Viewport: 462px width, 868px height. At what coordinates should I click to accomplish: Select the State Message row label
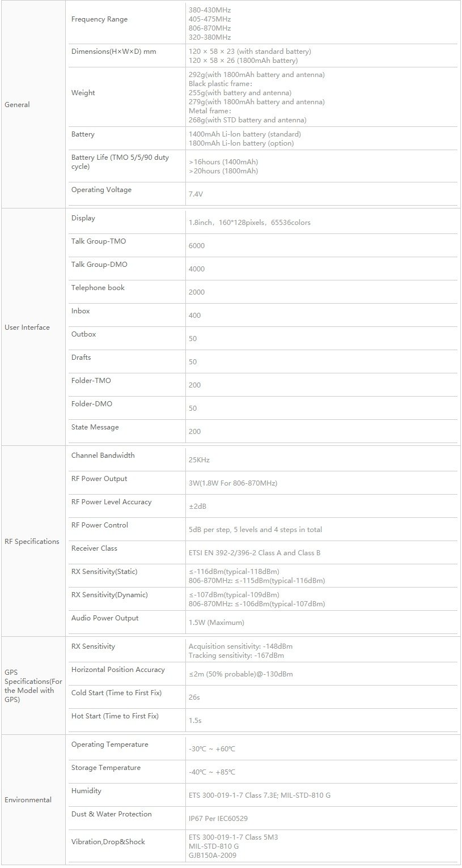[95, 427]
